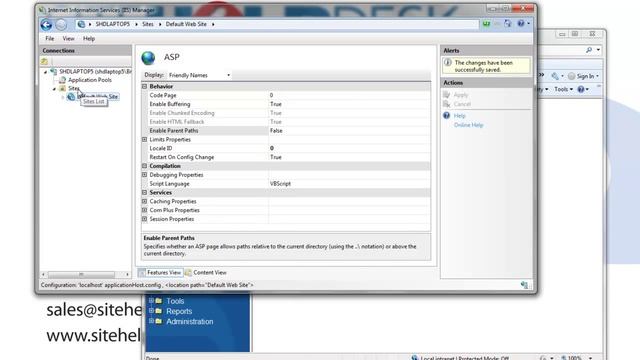Collapse the SHDLAPTOP5 server tree node
This screenshot has height=360, width=640.
pyautogui.click(x=45, y=72)
